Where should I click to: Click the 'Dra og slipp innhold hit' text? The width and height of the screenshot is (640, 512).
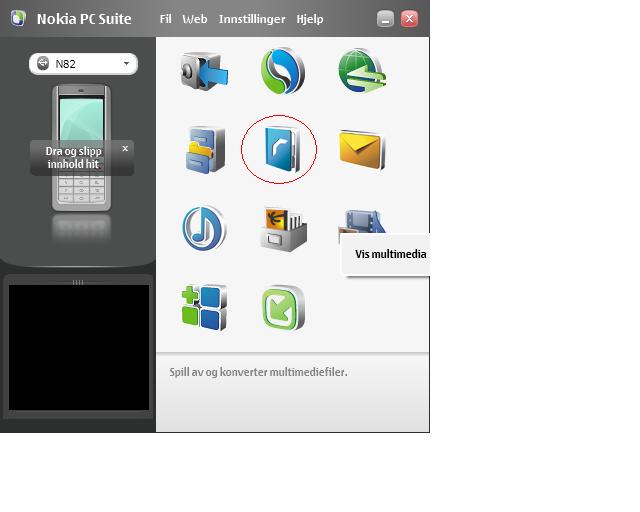pos(73,158)
